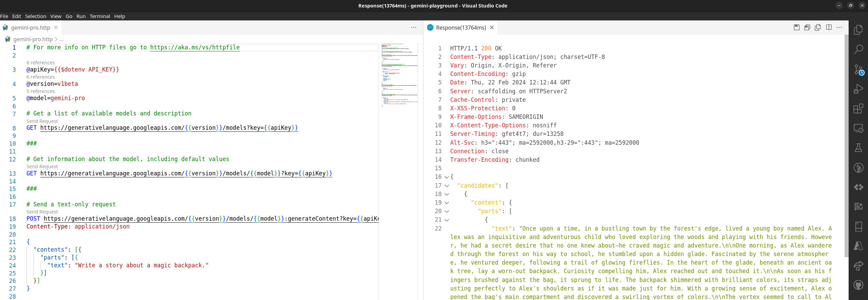Click the breadcrumb ellipsis after gemini-pro.http
Screen dimensions: 868x300
tap(61, 39)
